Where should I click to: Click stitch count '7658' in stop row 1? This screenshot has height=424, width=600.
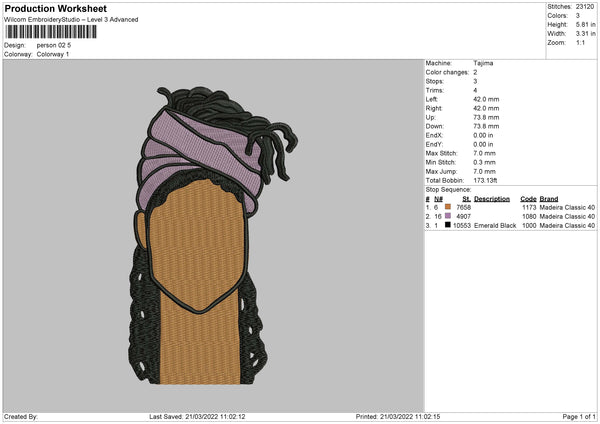(x=463, y=207)
